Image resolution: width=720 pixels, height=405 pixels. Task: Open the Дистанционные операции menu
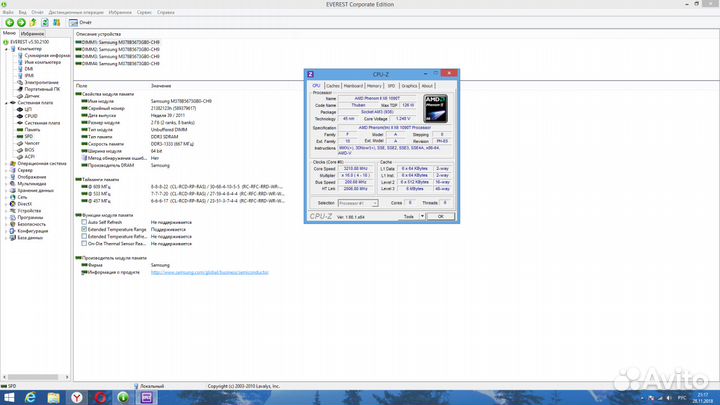pyautogui.click(x=76, y=12)
